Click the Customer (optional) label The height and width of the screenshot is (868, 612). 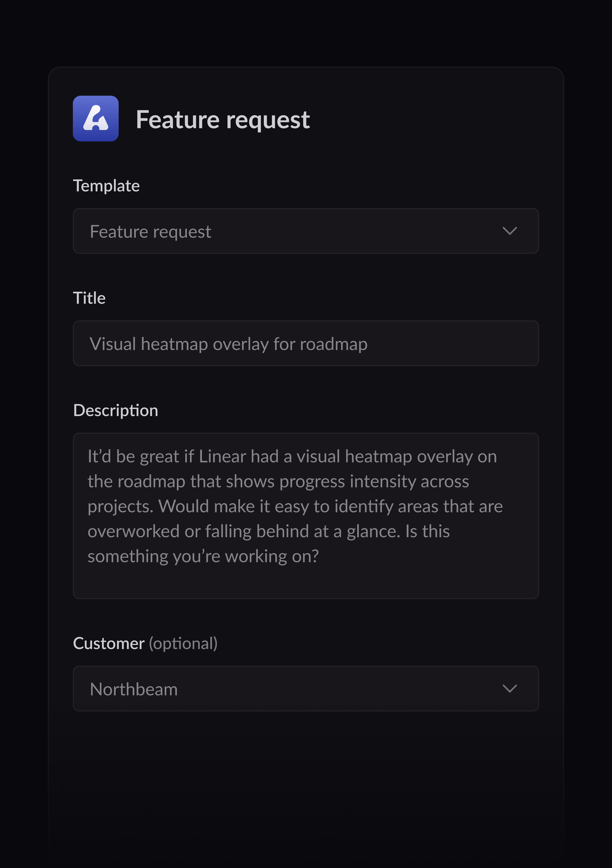click(146, 642)
